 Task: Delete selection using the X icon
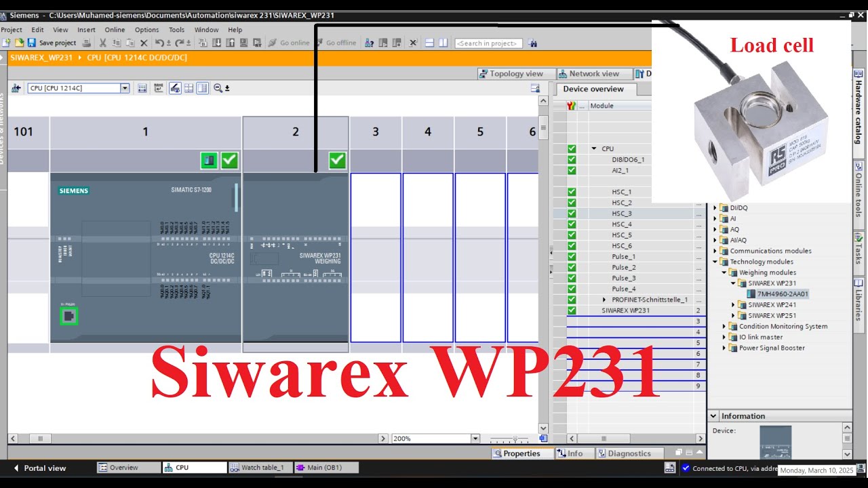144,43
